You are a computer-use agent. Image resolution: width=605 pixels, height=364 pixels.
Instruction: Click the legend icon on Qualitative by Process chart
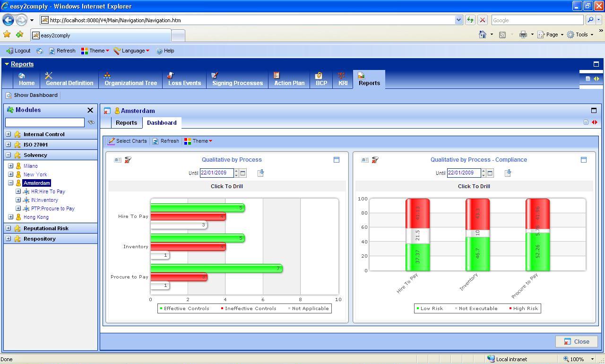[118, 160]
